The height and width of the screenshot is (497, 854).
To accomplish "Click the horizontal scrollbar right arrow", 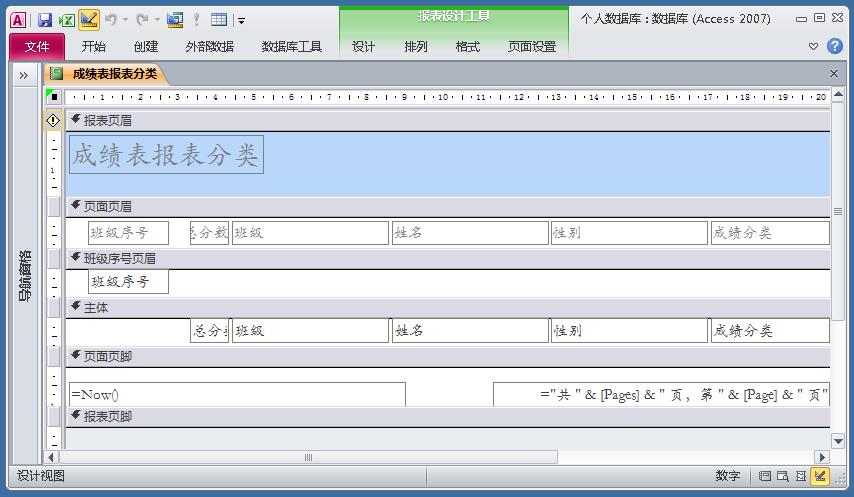I will [822, 457].
